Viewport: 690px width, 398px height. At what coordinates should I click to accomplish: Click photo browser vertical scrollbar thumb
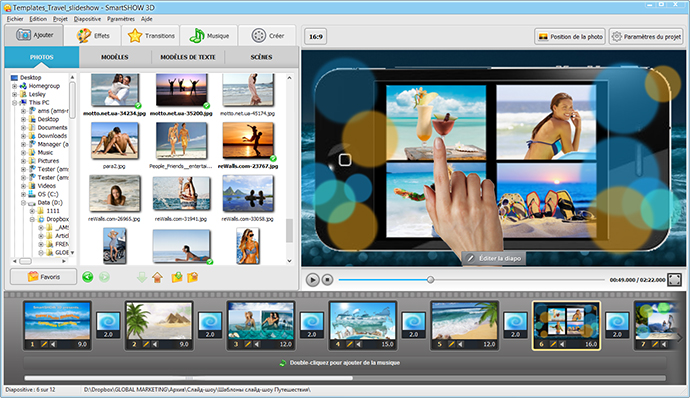click(289, 231)
